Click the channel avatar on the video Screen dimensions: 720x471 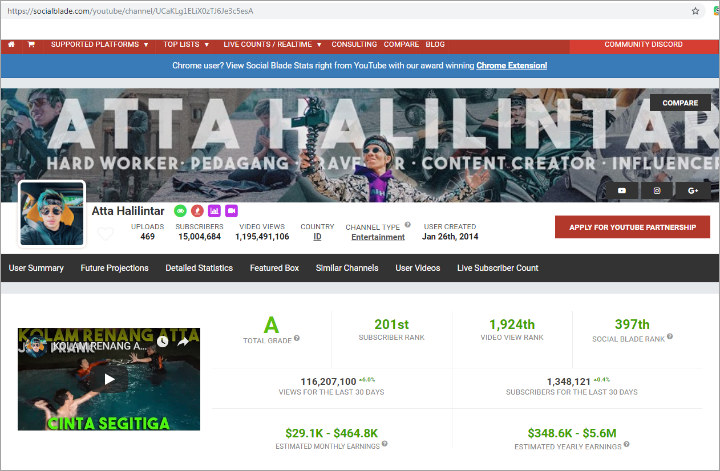[36, 346]
